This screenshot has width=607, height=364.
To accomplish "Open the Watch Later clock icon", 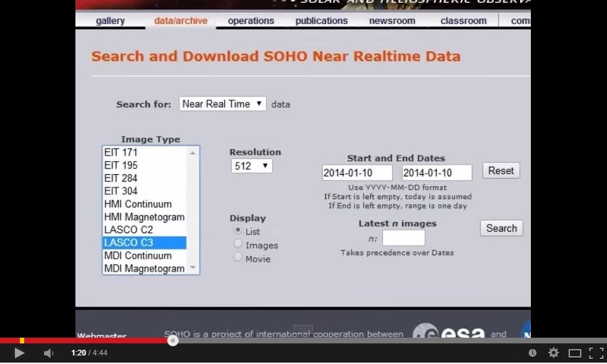I will 533,353.
